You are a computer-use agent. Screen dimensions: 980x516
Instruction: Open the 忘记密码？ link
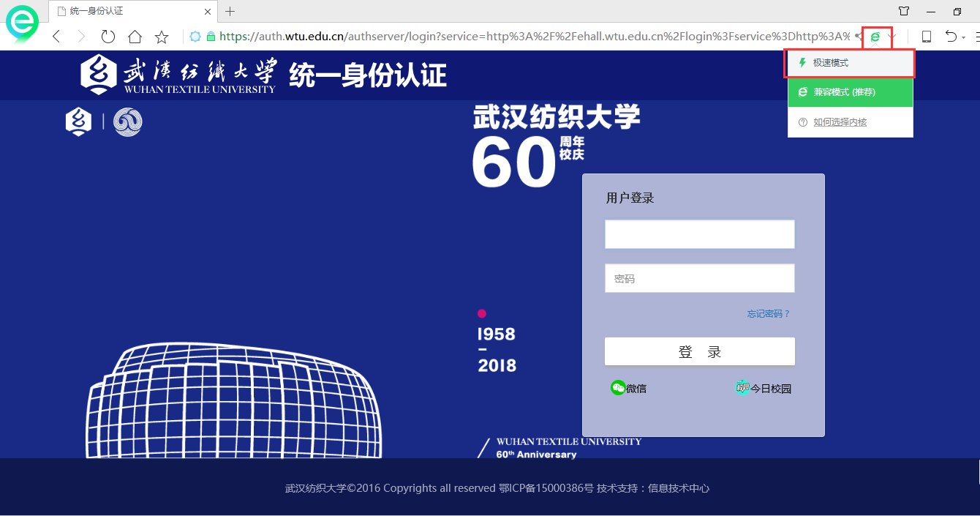[769, 313]
